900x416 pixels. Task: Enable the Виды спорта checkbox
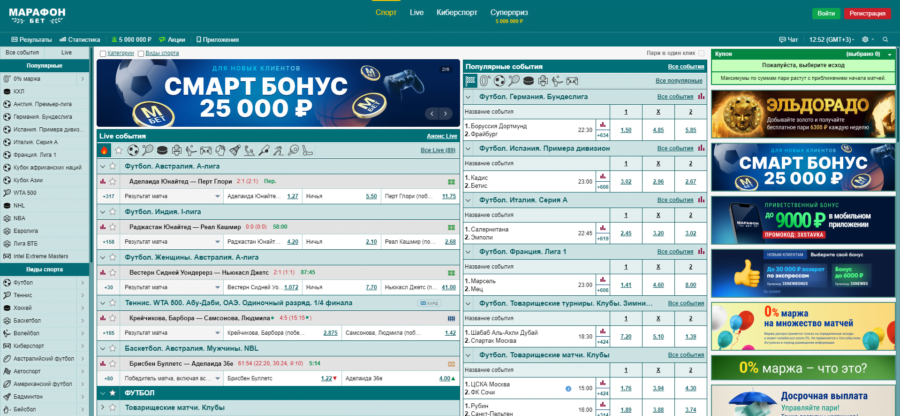(x=141, y=52)
